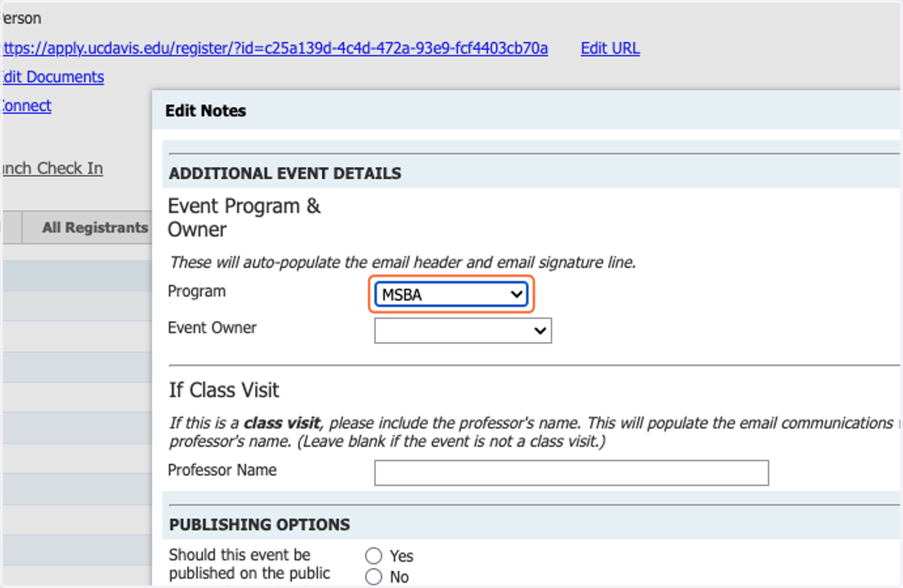Screen dimensions: 903x588
Task: Click the Edit Notes dialog title
Action: [x=205, y=111]
